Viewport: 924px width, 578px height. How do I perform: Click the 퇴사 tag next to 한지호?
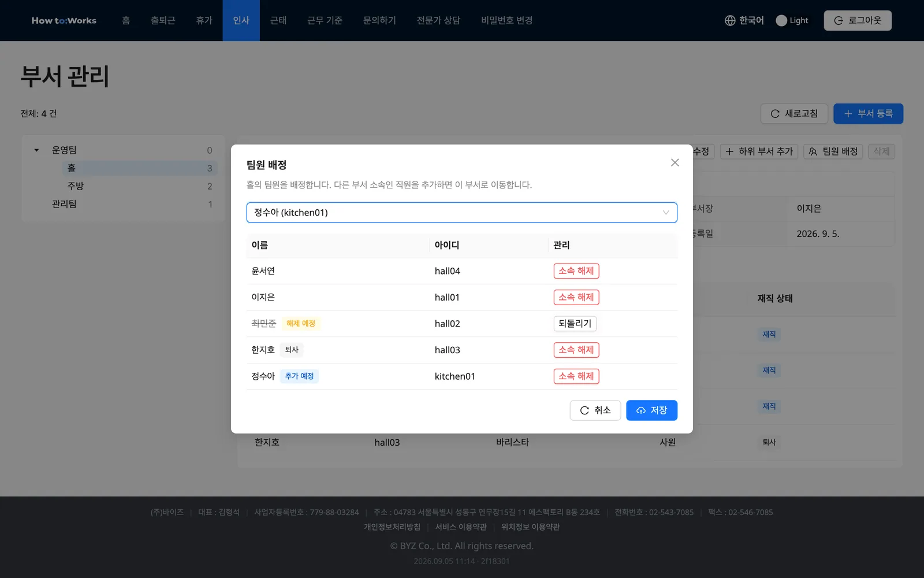click(x=292, y=350)
